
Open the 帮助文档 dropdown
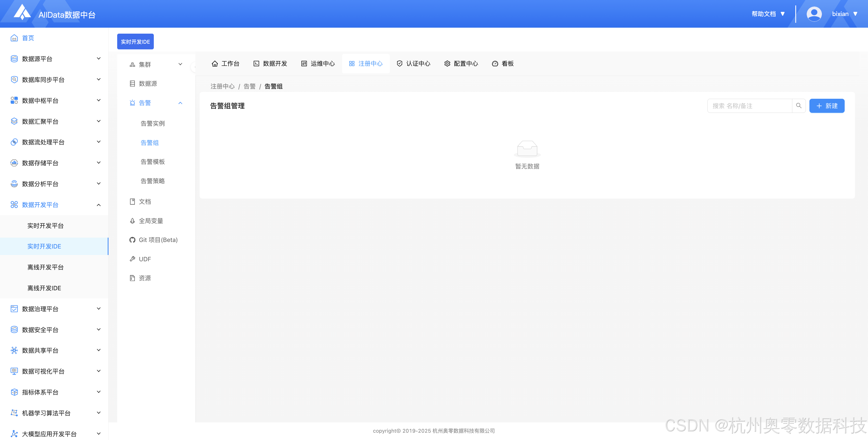768,14
